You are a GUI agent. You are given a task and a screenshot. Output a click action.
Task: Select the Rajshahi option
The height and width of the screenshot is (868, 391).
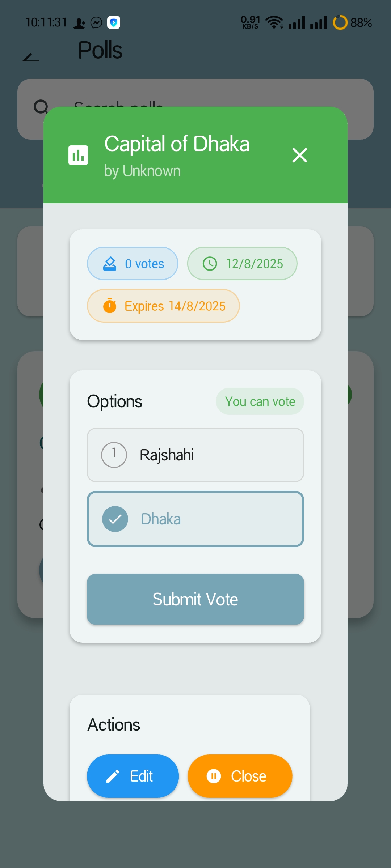tap(195, 455)
